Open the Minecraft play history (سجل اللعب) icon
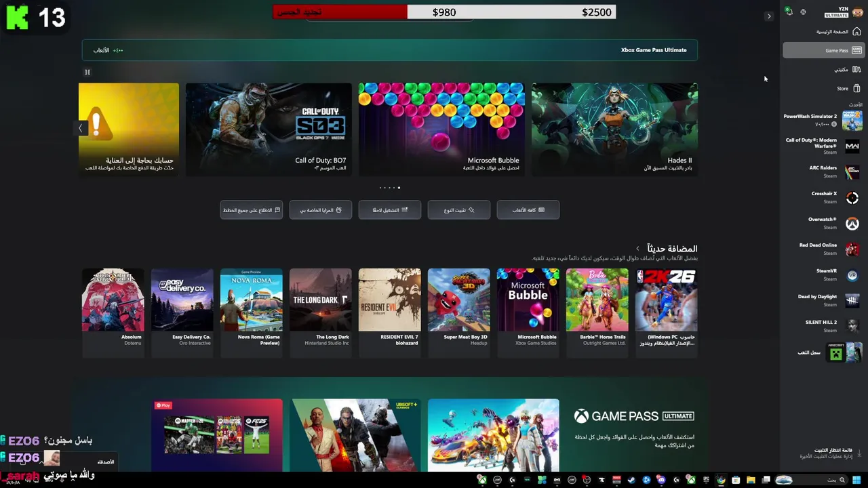 (844, 352)
